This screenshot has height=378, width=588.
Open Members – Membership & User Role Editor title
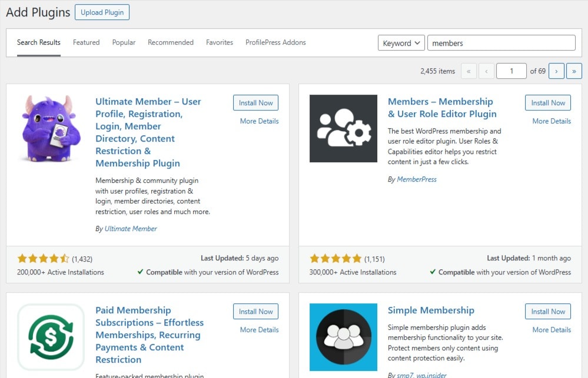[442, 108]
